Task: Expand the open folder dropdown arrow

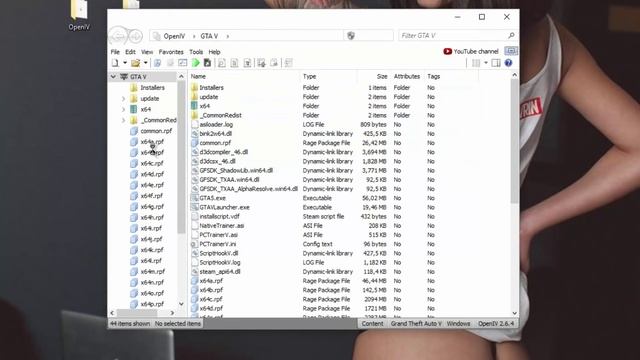Action: pos(145,63)
